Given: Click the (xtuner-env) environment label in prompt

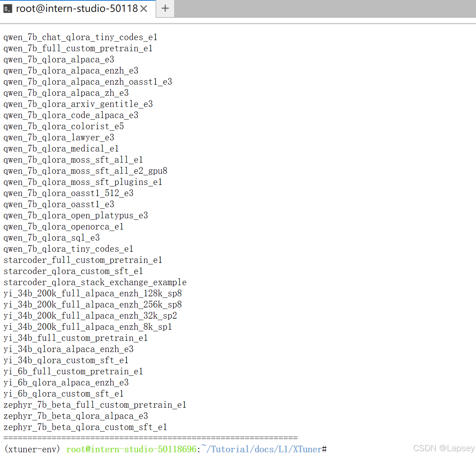Looking at the screenshot, I should coord(32,449).
